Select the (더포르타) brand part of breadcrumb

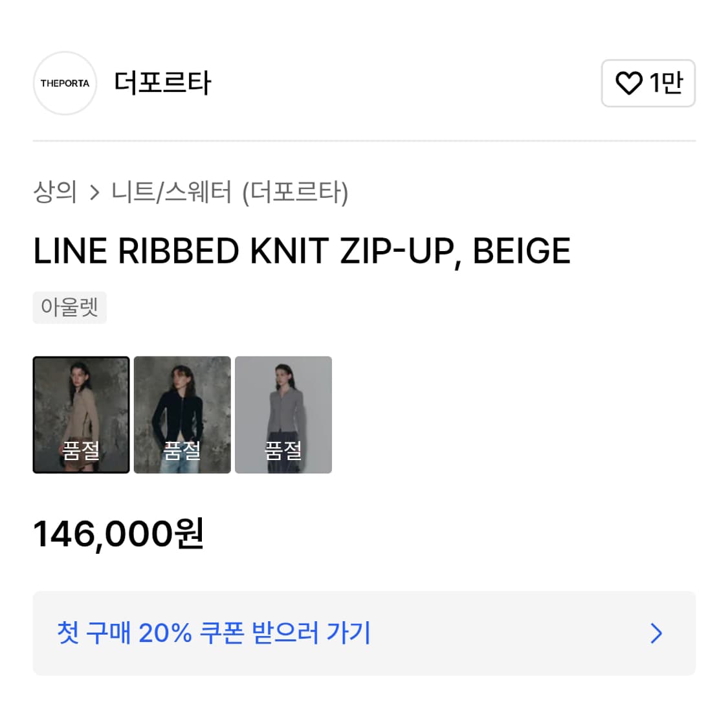click(x=295, y=192)
